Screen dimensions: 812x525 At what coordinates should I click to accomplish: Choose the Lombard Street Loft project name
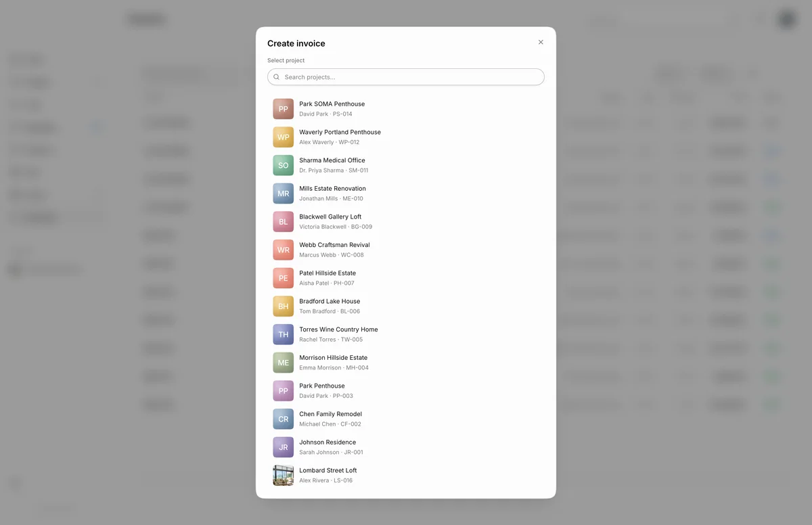point(328,470)
